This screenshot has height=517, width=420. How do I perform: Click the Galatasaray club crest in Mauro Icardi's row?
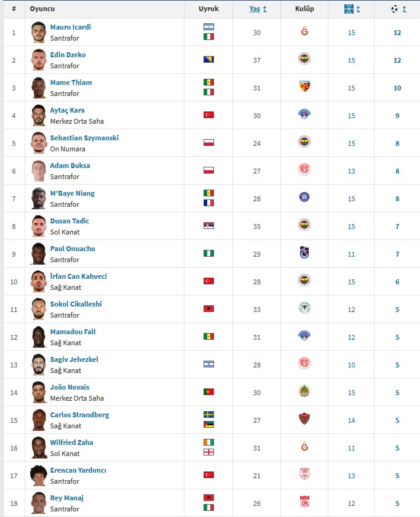[304, 31]
